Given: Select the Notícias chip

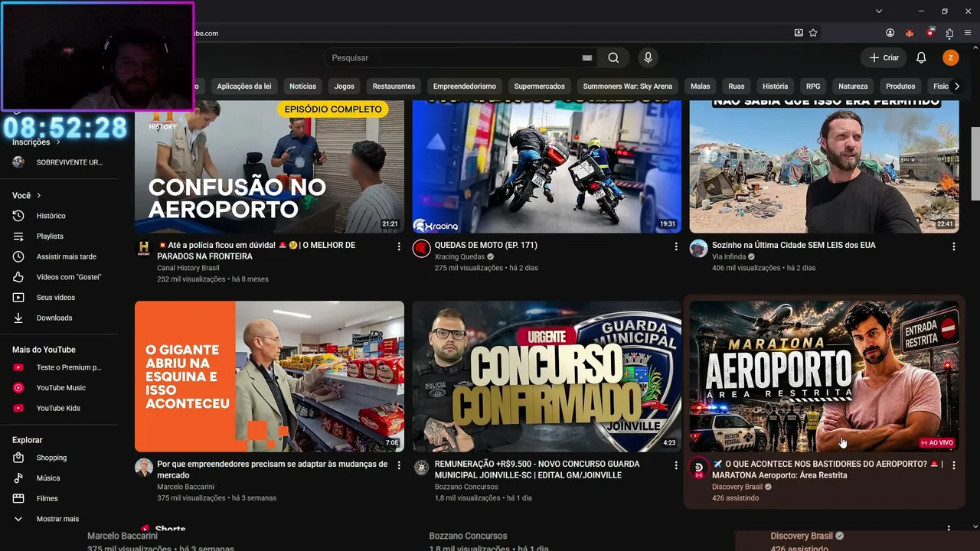Looking at the screenshot, I should point(302,86).
